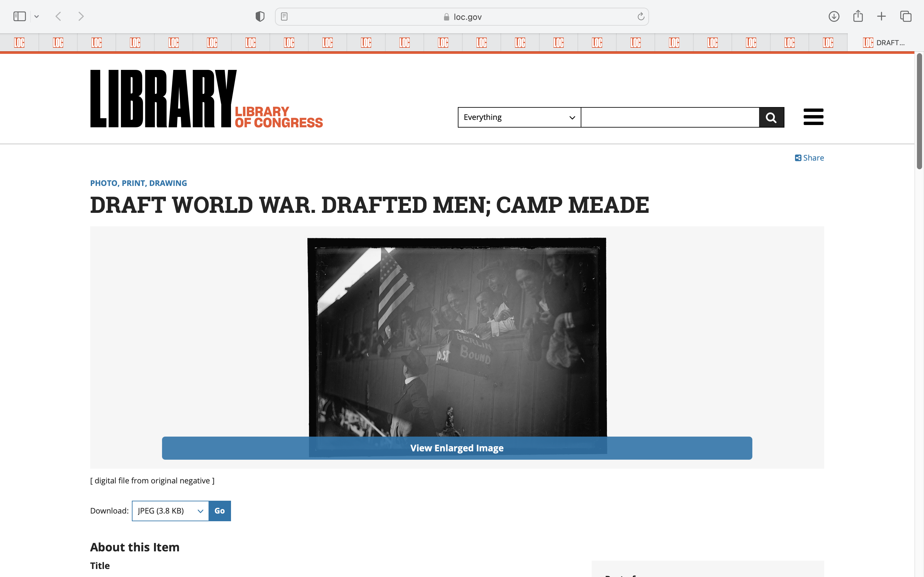Click inside the site search text field
Viewport: 924px width, 577px height.
[670, 117]
